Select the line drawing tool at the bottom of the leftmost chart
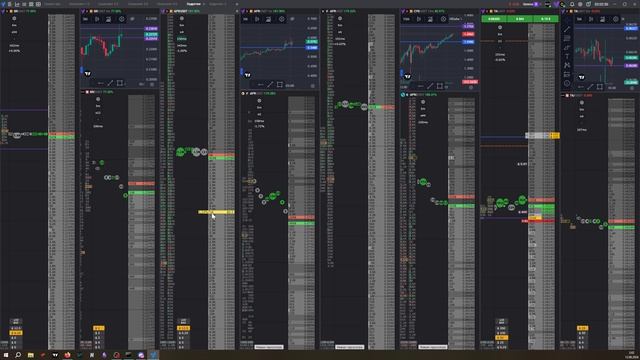The image size is (640, 360). (x=110, y=83)
